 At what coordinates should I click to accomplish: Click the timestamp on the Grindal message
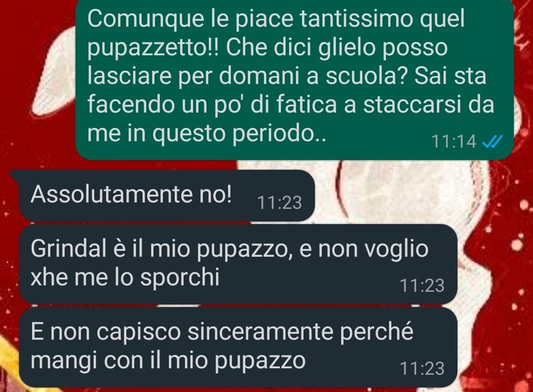422,285
